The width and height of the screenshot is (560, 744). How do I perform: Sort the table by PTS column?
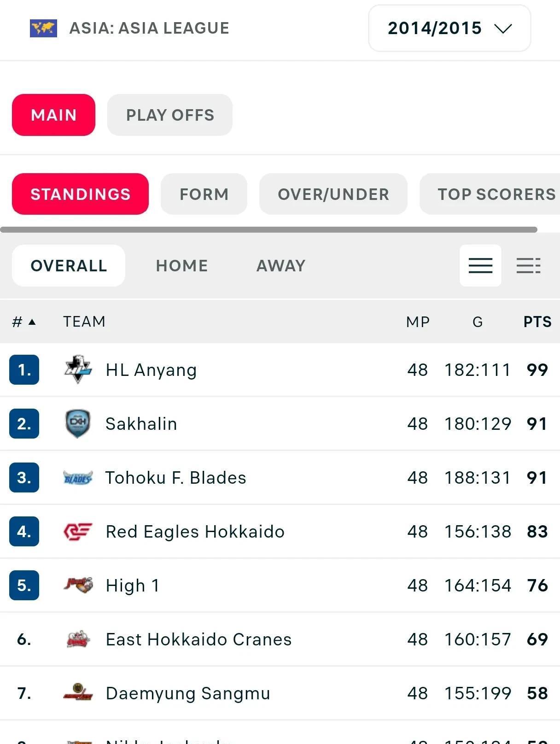click(537, 322)
